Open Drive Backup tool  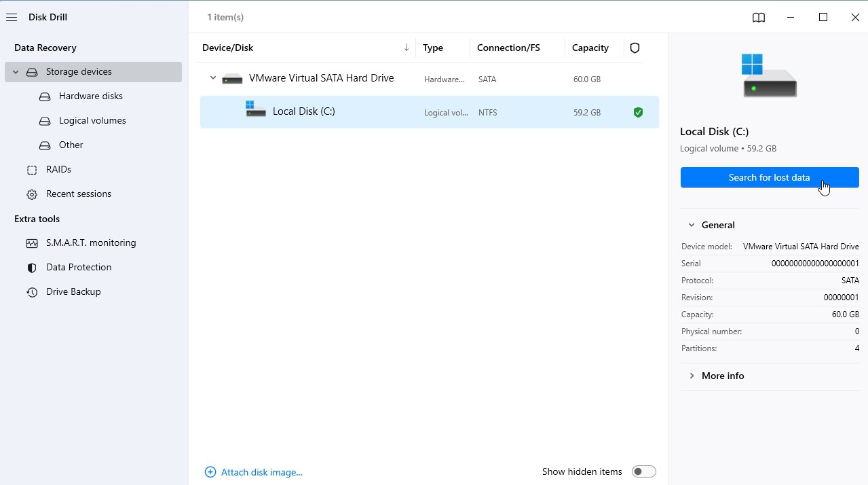pos(73,292)
